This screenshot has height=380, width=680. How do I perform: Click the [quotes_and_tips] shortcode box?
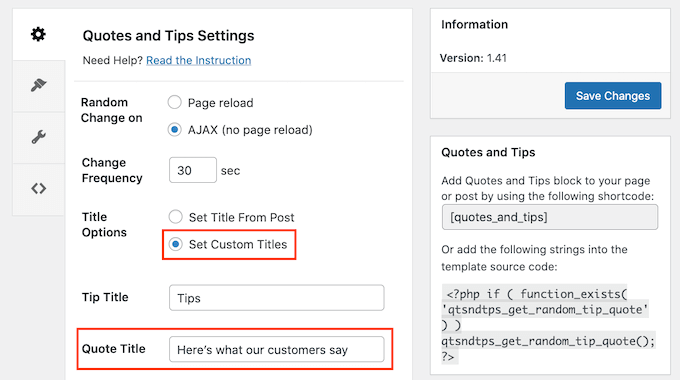point(549,217)
